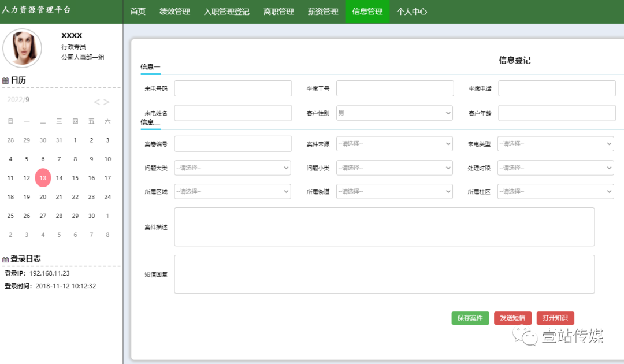Click the user avatar photo in sidebar
This screenshot has width=624, height=364.
[x=22, y=49]
